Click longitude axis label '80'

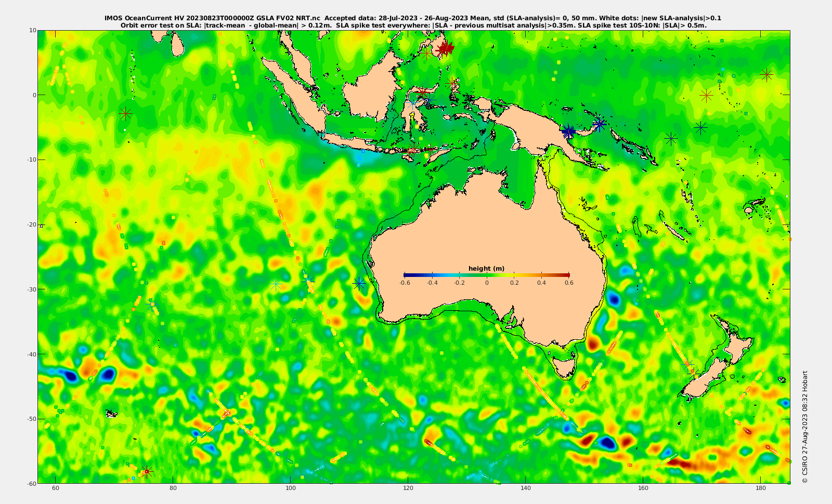point(173,488)
